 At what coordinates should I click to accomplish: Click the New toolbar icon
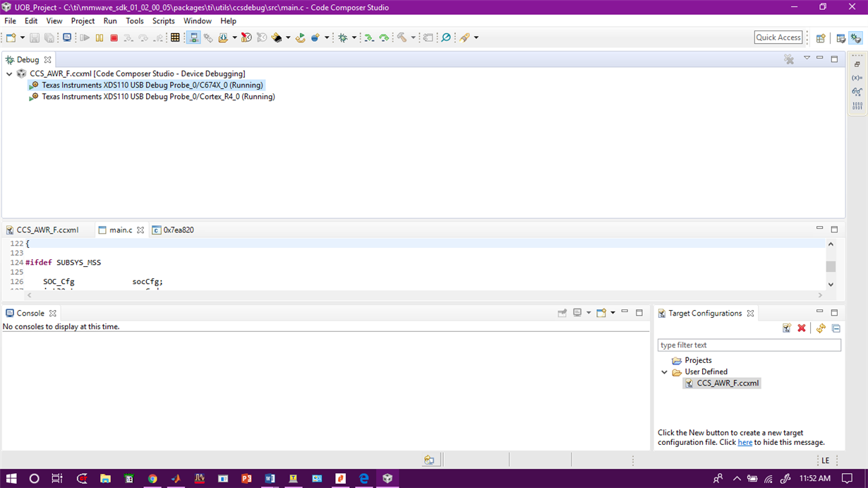(11, 37)
